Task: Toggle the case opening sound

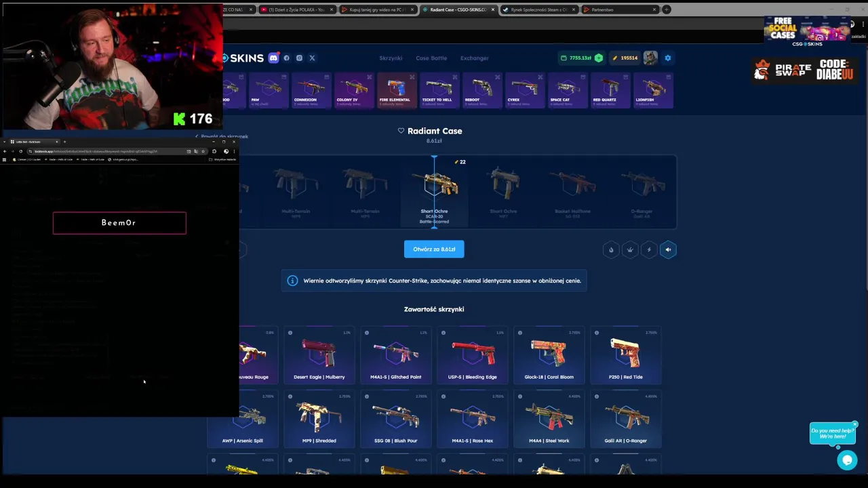Action: click(x=668, y=250)
